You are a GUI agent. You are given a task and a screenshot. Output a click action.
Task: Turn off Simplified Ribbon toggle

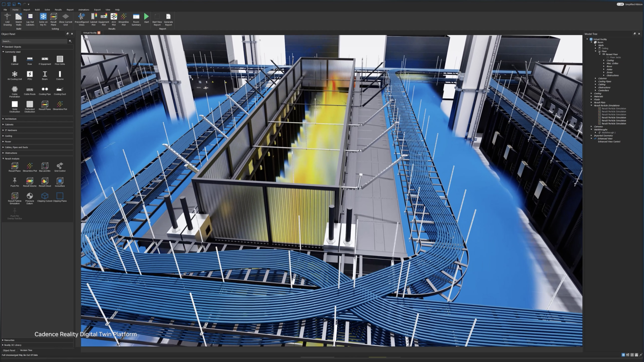pos(621,4)
